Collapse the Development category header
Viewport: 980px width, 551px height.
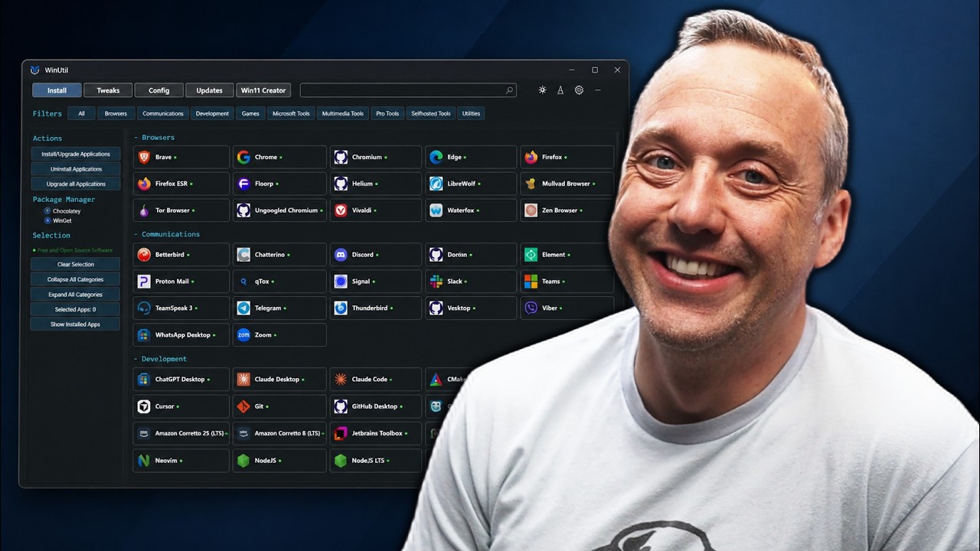[160, 359]
